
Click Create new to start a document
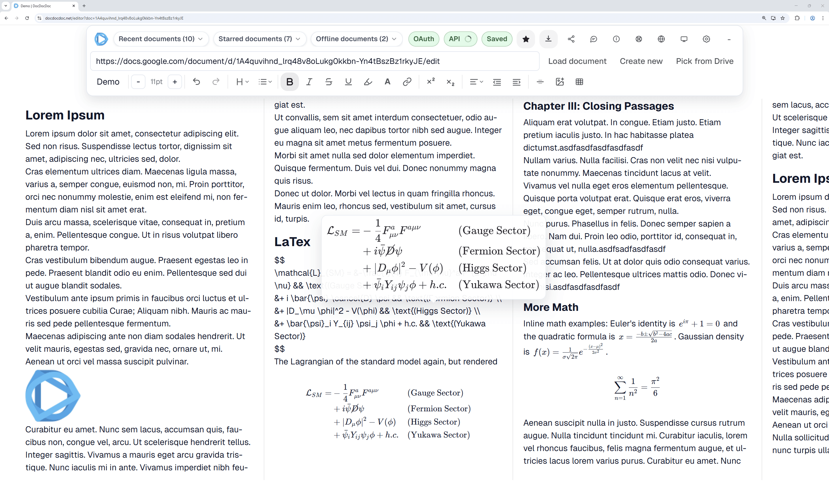click(x=641, y=61)
